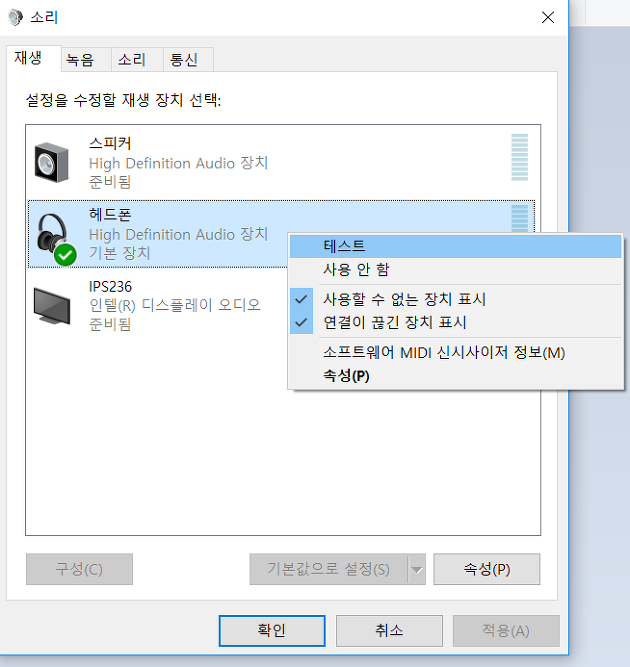This screenshot has height=667, width=630.
Task: Switch to the 통신 tab
Action: click(188, 59)
